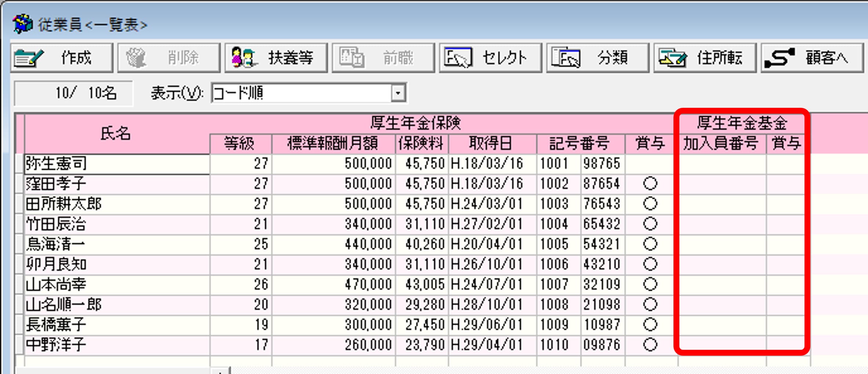
Task: Toggle 賞与 circle for 窪田孝子
Action: 650,183
